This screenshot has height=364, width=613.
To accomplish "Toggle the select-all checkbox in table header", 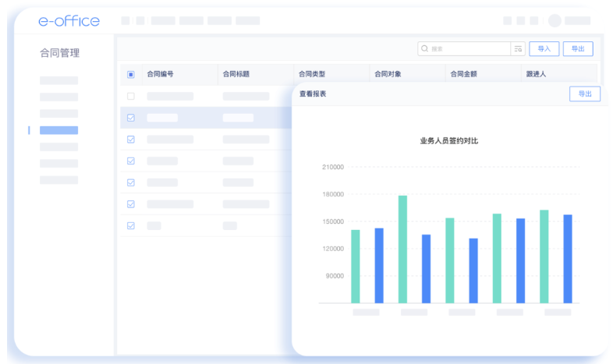I will click(x=131, y=75).
